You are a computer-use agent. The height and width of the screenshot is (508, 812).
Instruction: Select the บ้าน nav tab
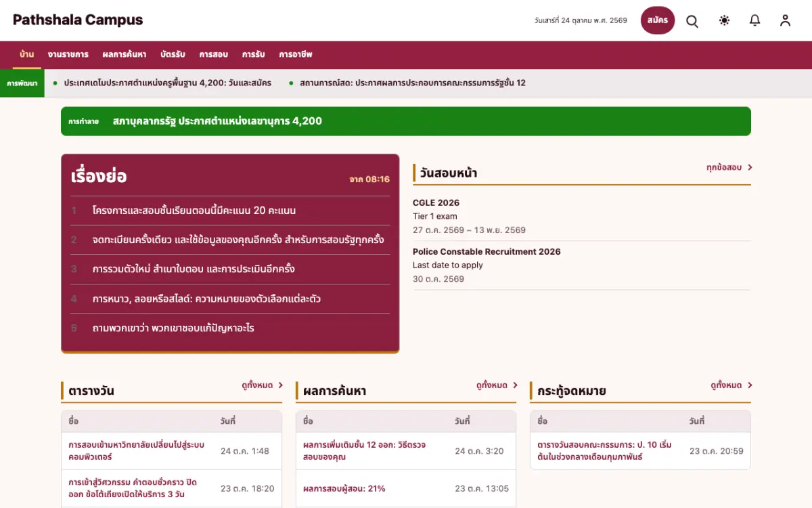(27, 54)
